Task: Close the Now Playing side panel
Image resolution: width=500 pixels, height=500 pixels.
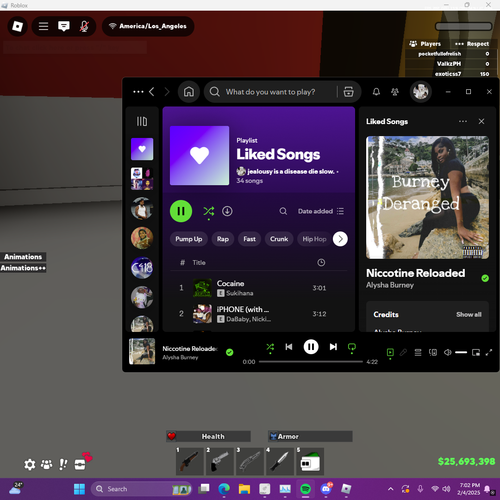Action: pos(481,121)
